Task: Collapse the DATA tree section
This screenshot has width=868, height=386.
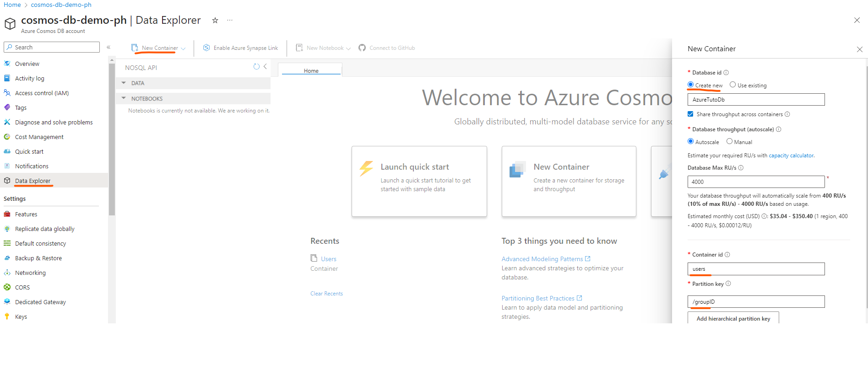Action: [x=124, y=83]
